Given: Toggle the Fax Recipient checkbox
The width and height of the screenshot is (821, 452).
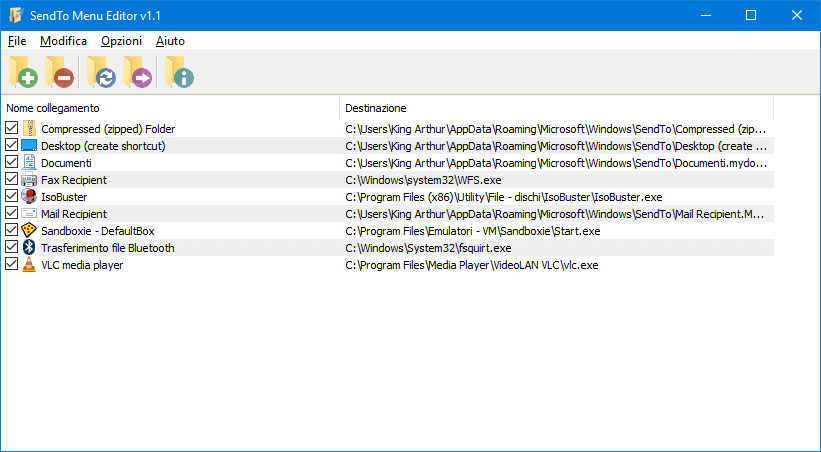Looking at the screenshot, I should pos(11,180).
